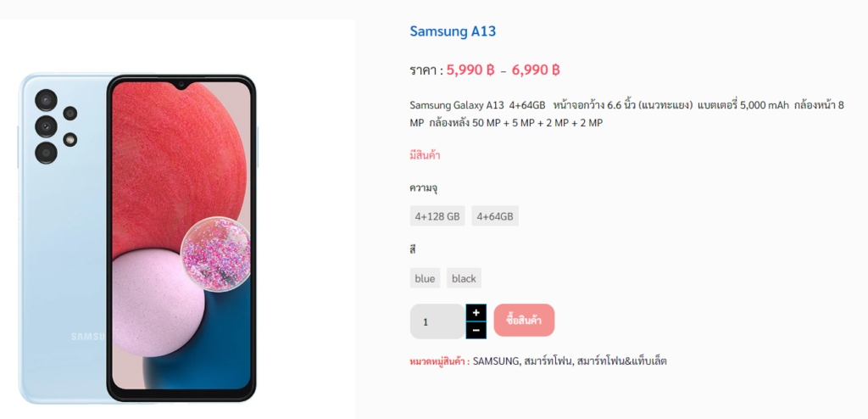Increase quantity with the plus icon

click(x=476, y=313)
